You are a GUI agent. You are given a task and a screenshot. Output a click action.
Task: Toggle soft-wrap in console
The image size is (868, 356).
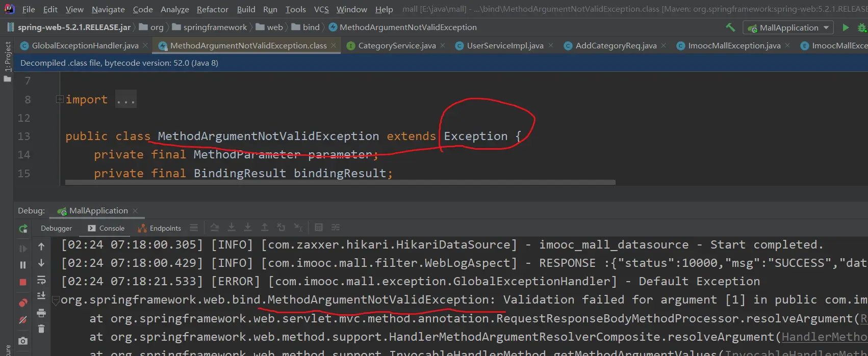pos(41,280)
